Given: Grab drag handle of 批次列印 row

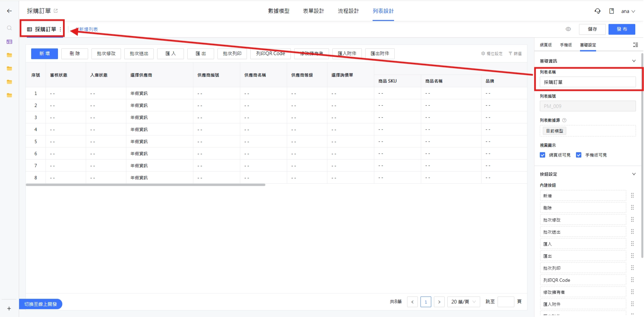Looking at the screenshot, I should click(x=632, y=268).
